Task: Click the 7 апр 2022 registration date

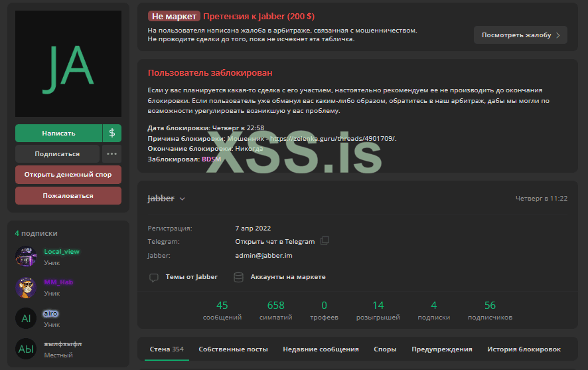Action: coord(253,228)
